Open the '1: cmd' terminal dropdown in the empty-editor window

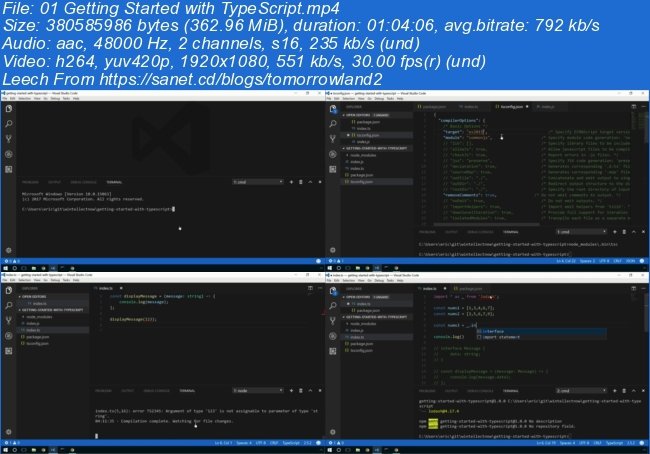(x=258, y=182)
